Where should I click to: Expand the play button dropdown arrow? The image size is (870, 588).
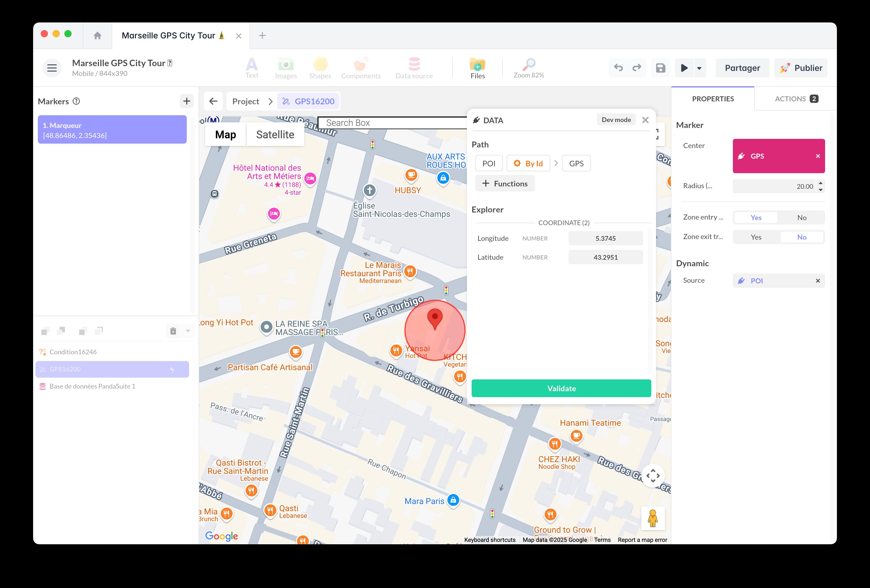[x=699, y=68]
